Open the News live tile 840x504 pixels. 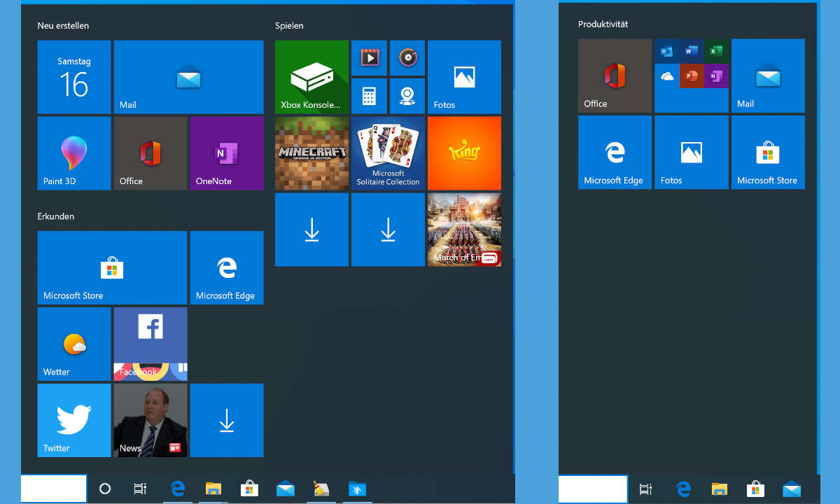[x=150, y=420]
